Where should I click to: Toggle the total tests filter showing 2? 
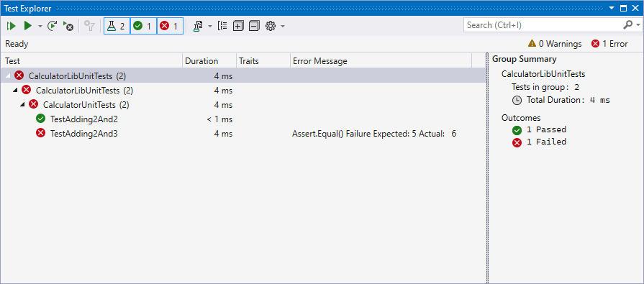(117, 27)
